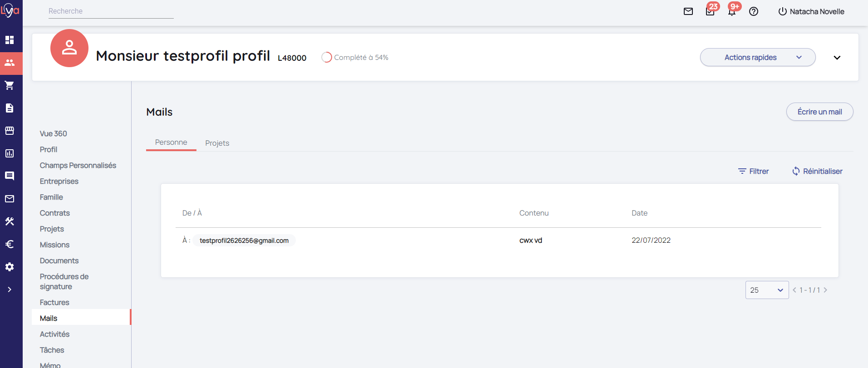Click the shopping cart sidebar icon
Screen dimensions: 868x368
(10, 85)
